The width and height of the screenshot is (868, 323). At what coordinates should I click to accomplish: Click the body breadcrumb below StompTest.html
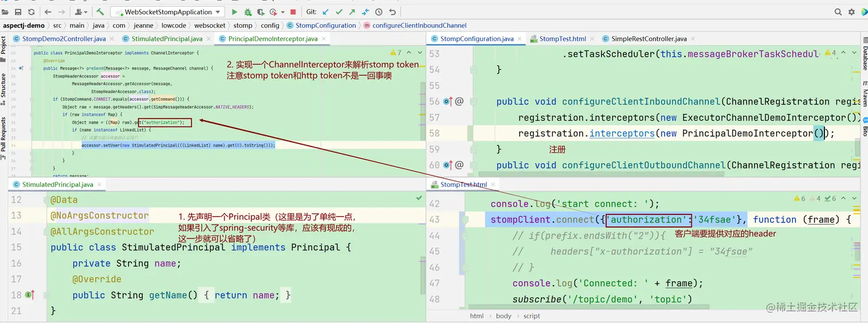503,316
